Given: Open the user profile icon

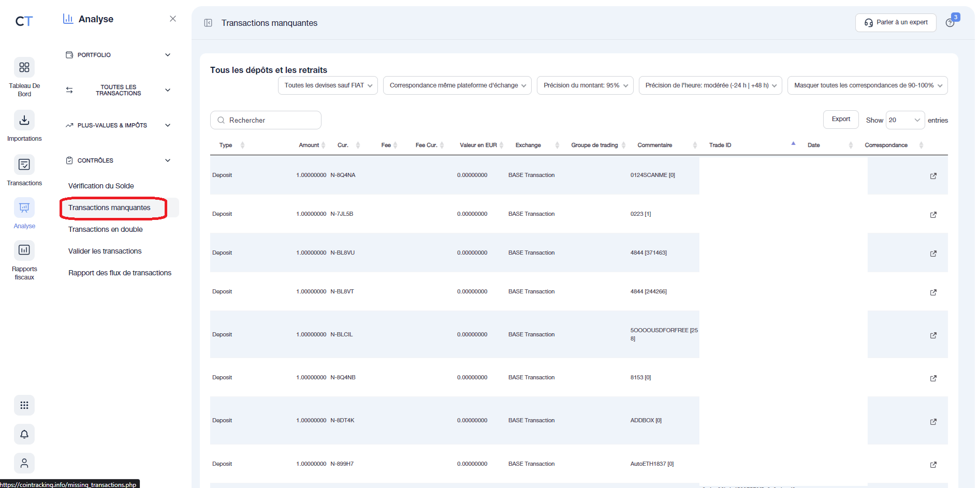Looking at the screenshot, I should tap(24, 463).
